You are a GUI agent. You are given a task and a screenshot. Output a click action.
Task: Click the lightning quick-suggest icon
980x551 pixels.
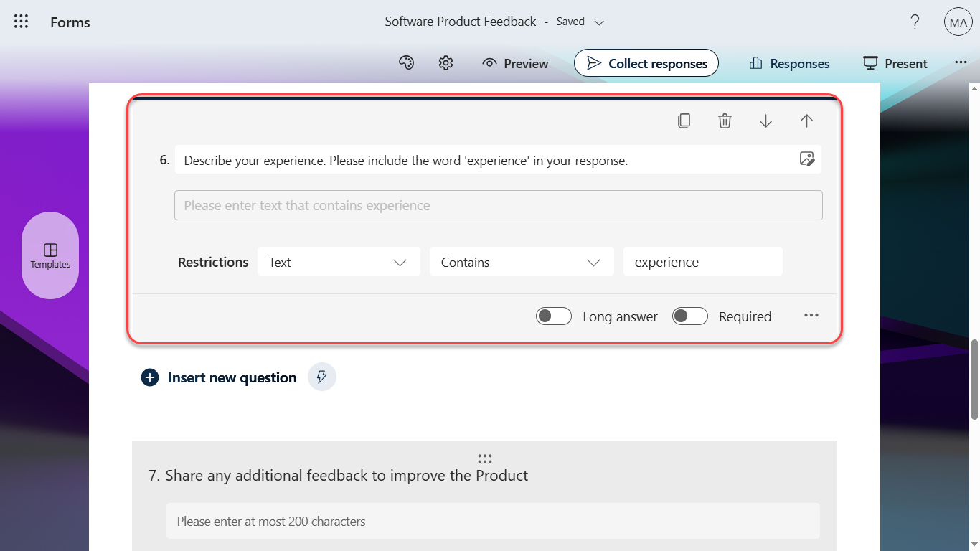click(322, 377)
